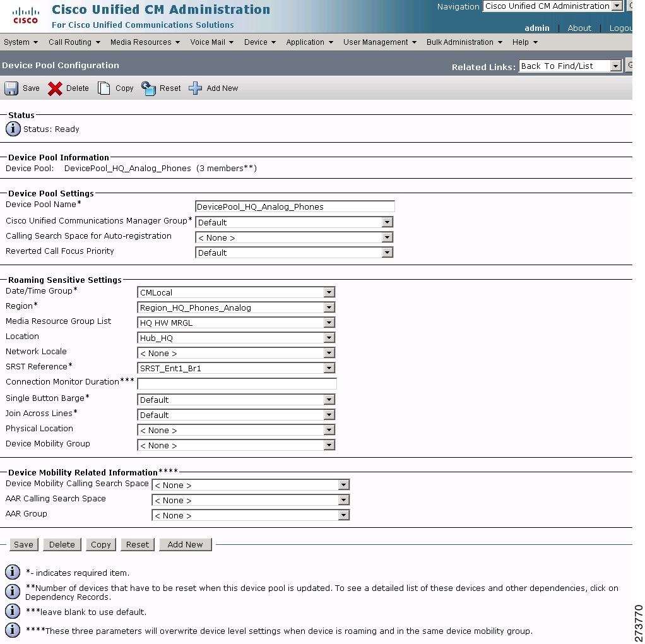Click the blue plus Add New icon
645x644 pixels.
[196, 88]
